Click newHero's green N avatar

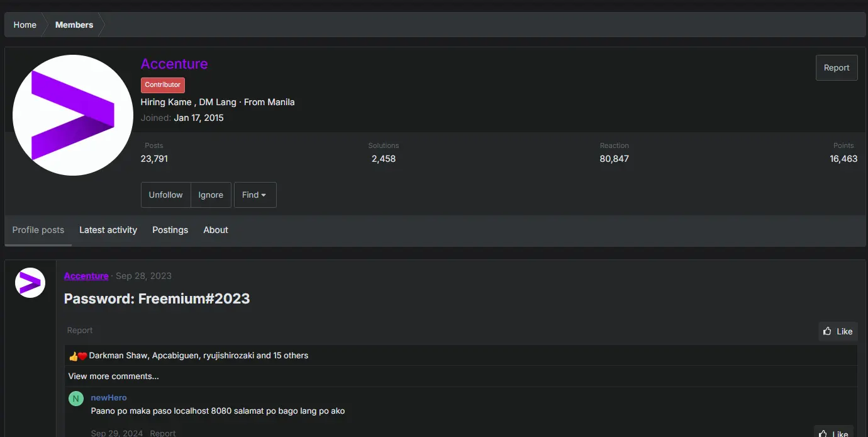click(76, 399)
